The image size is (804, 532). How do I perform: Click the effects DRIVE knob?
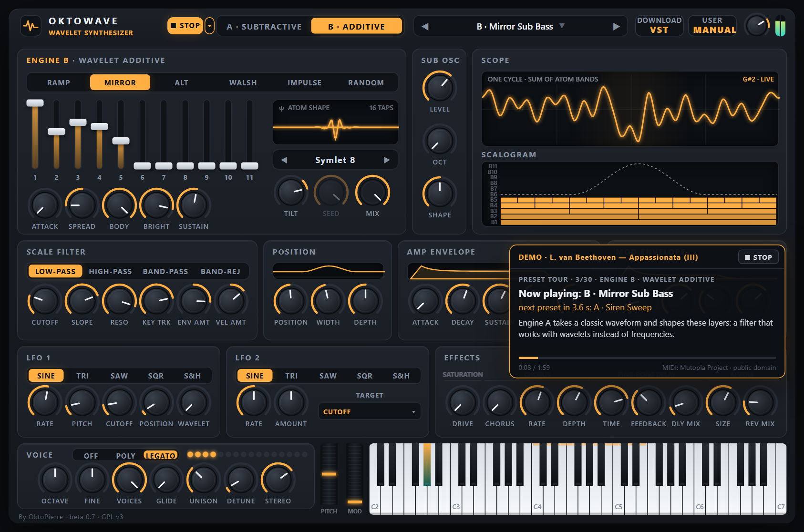coord(463,402)
